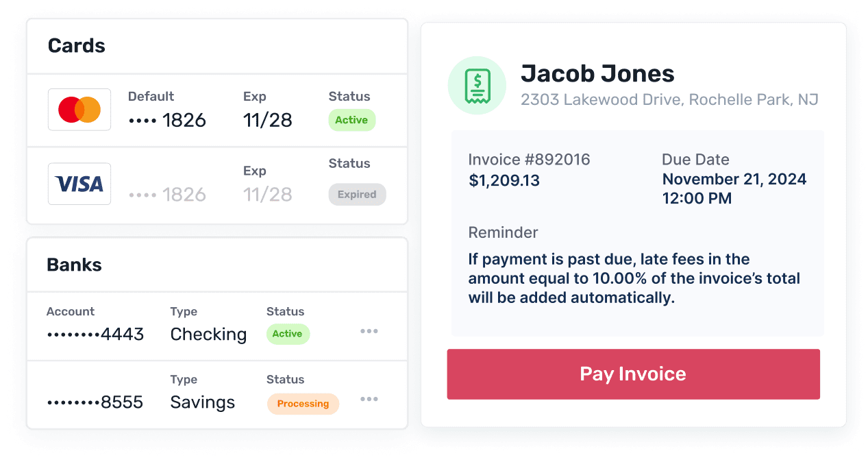The width and height of the screenshot is (868, 462).
Task: Click the Banks section heading
Action: [74, 265]
